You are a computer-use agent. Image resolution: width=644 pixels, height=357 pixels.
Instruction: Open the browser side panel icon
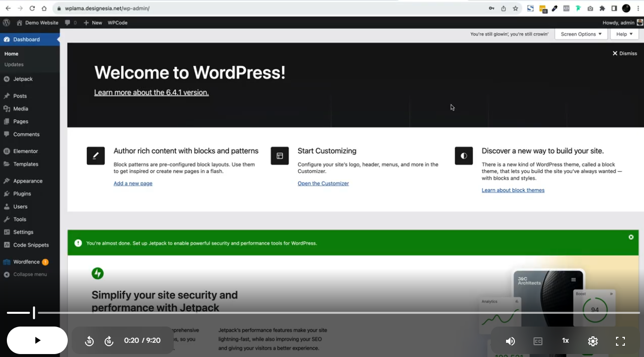[x=614, y=8]
